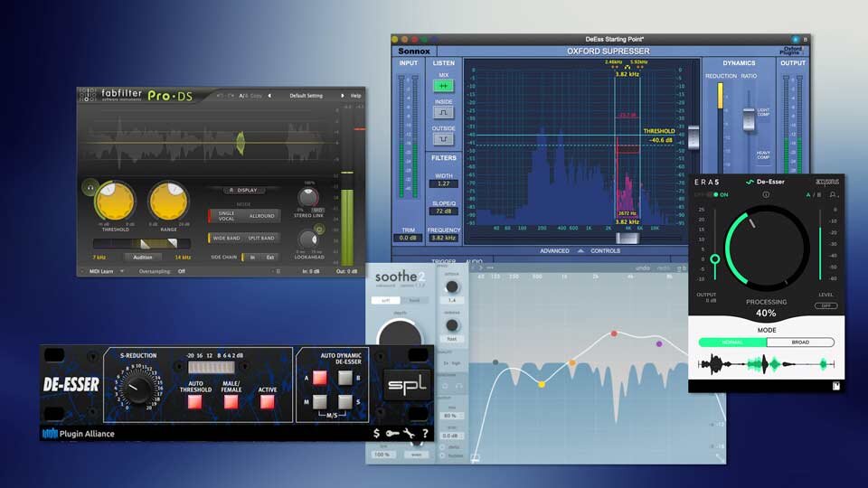Click the FREQUENCY value field showing 3.82 kHz
The width and height of the screenshot is (868, 488).
[443, 238]
